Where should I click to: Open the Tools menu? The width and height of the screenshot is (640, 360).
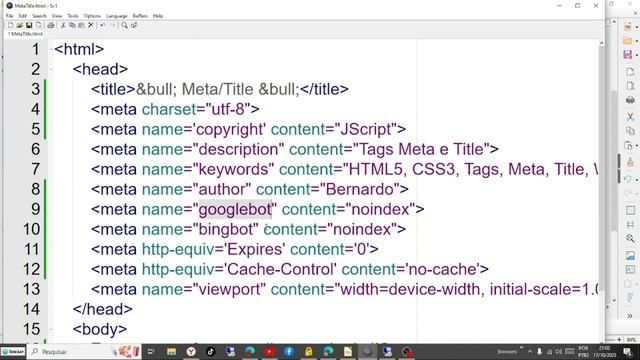73,16
